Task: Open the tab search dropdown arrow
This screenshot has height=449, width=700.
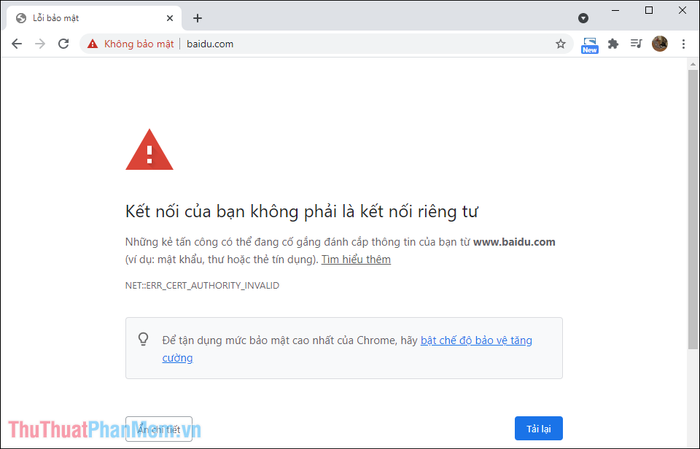Action: pos(583,18)
